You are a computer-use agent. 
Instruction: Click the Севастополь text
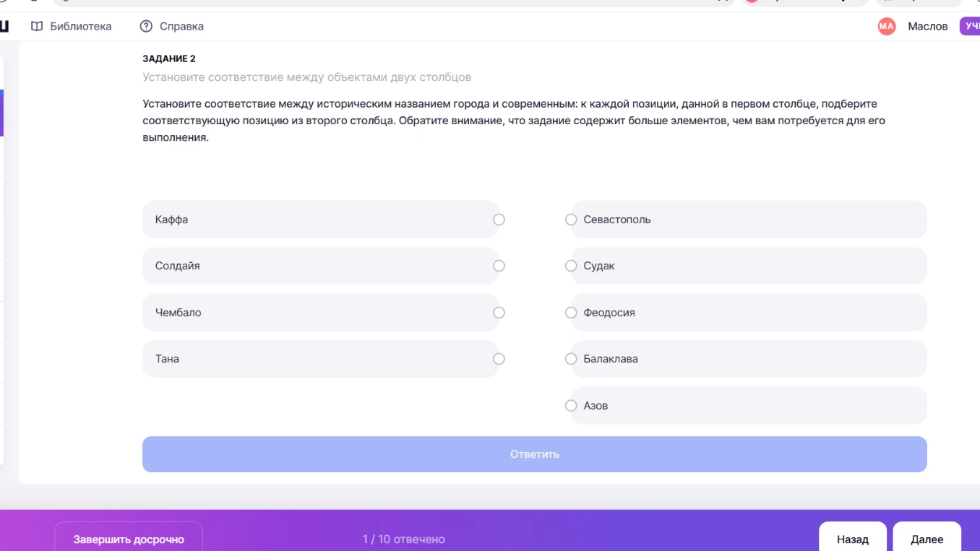[617, 220]
